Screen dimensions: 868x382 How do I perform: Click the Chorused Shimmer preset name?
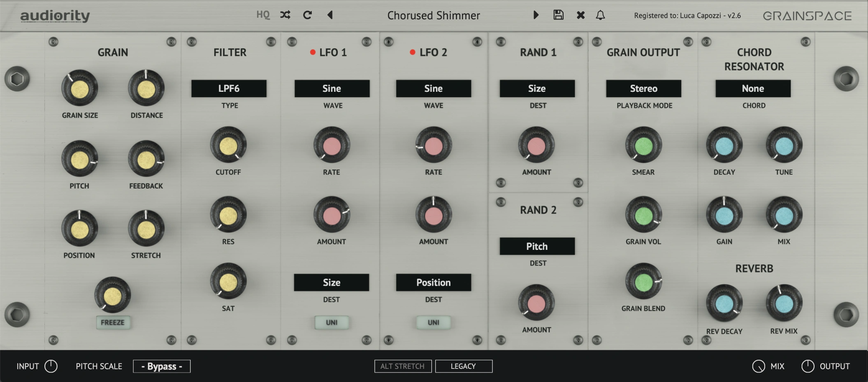point(434,15)
